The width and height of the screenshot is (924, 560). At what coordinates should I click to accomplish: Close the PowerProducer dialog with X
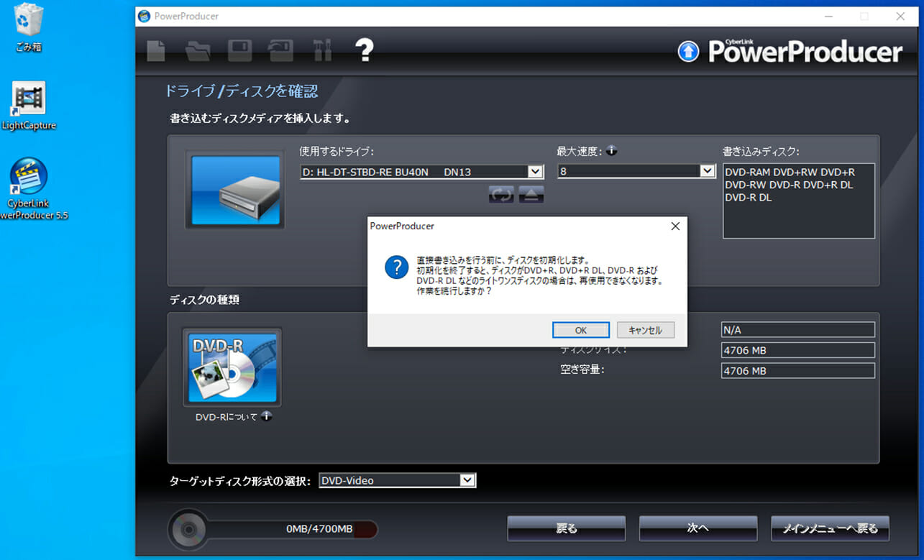coord(674,226)
